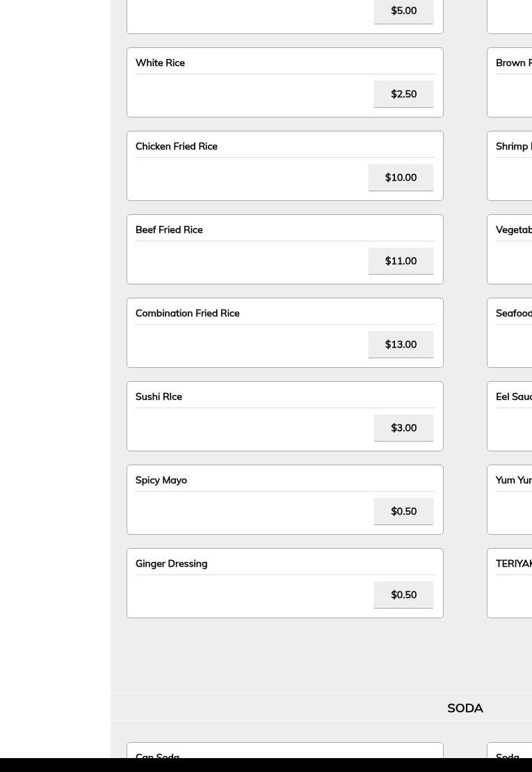Open the Sushi RIce item title
The height and width of the screenshot is (772, 532).
159,396
